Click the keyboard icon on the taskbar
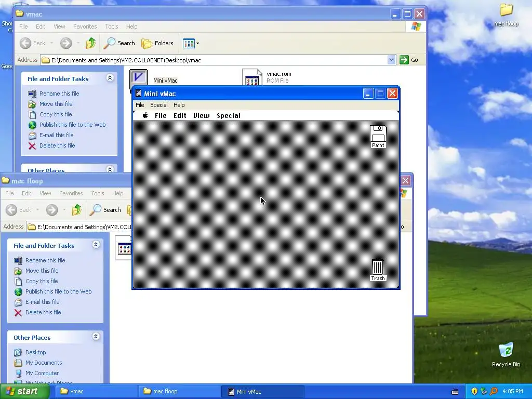 455,392
